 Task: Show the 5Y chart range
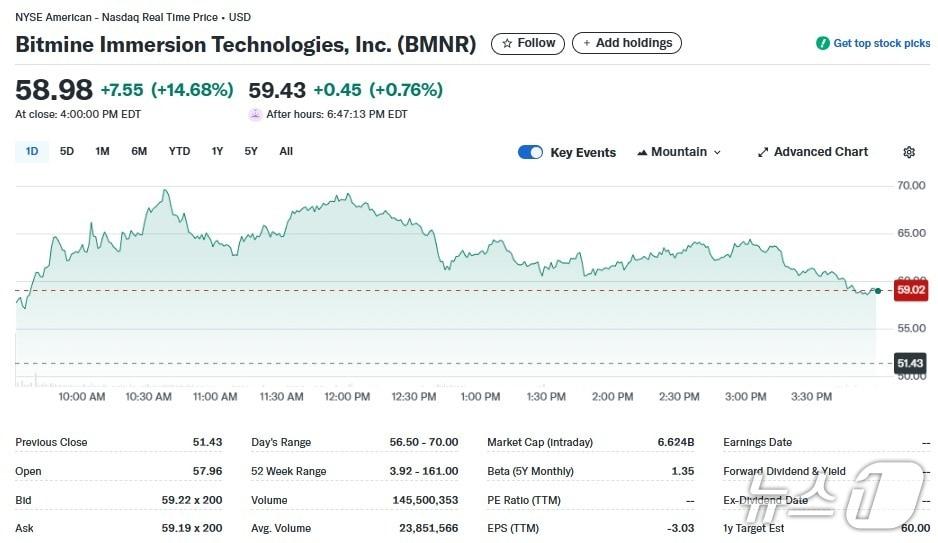pos(251,151)
